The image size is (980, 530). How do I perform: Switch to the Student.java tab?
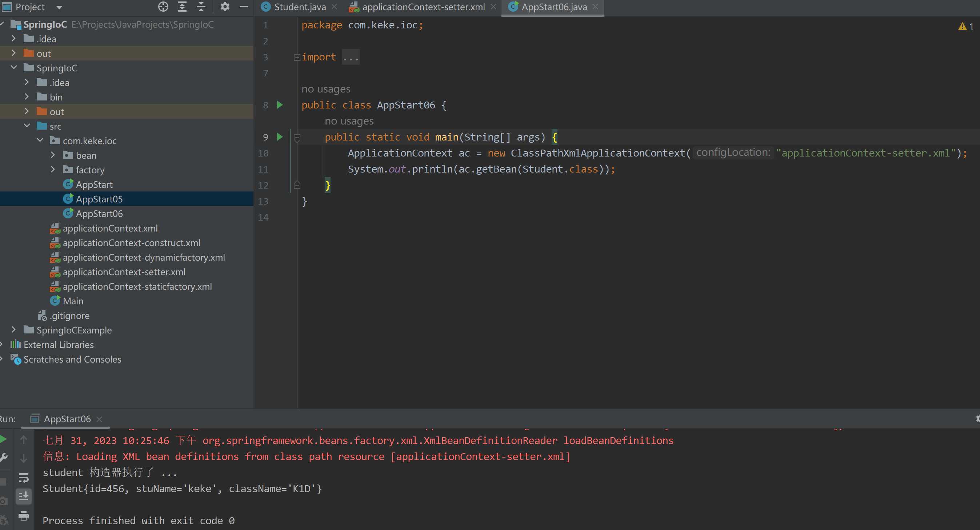tap(299, 7)
